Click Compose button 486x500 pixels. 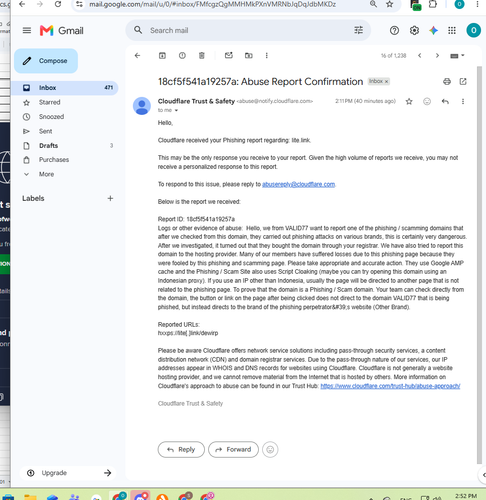(x=46, y=61)
